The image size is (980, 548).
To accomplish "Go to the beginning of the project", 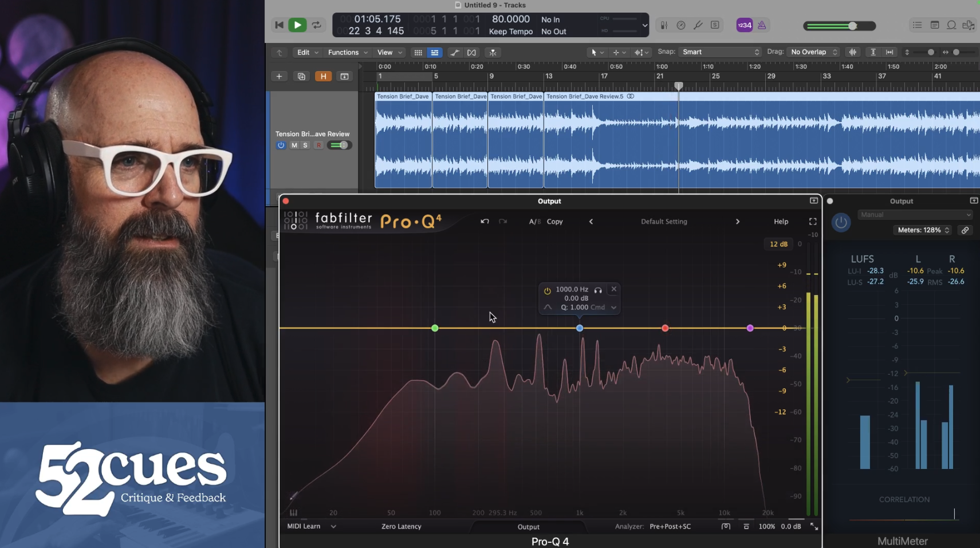I will click(279, 25).
